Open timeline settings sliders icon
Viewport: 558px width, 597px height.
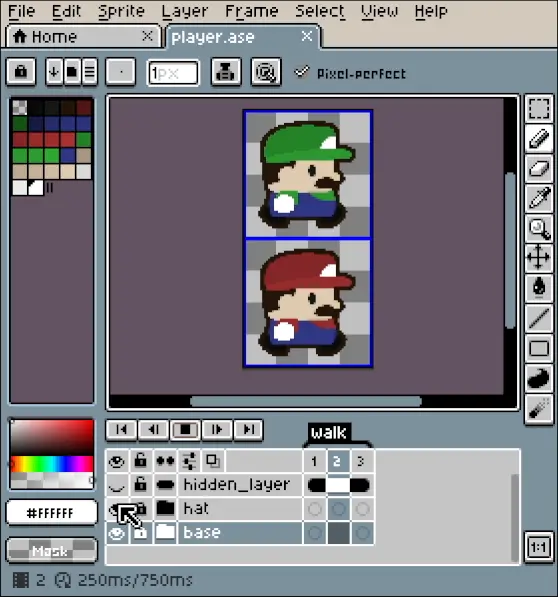pos(189,461)
